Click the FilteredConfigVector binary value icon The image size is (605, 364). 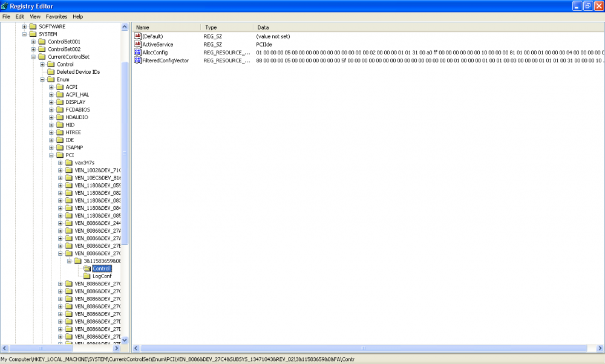point(138,60)
